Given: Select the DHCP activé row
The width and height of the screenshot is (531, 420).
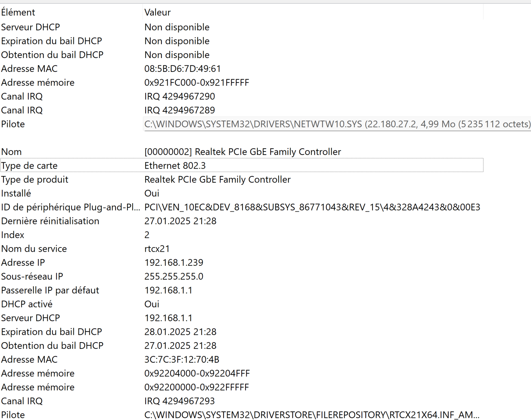Looking at the screenshot, I should pyautogui.click(x=152, y=304).
